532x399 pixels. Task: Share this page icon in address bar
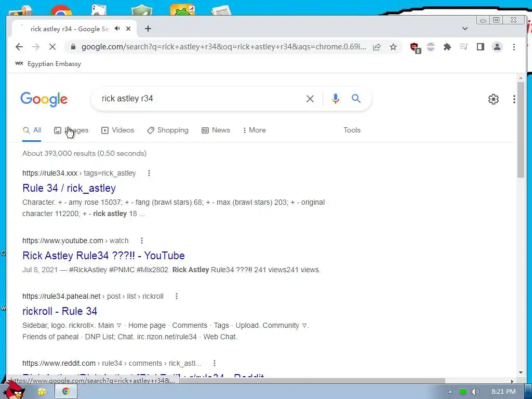click(377, 47)
